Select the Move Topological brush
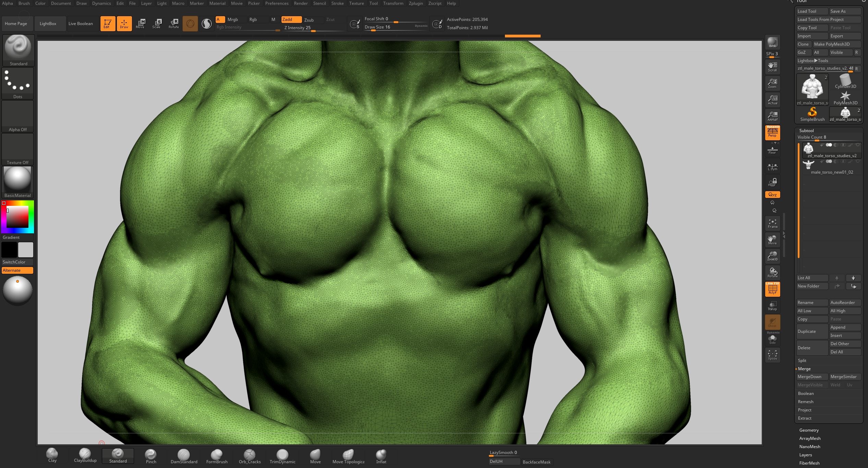868x468 pixels. coord(348,456)
